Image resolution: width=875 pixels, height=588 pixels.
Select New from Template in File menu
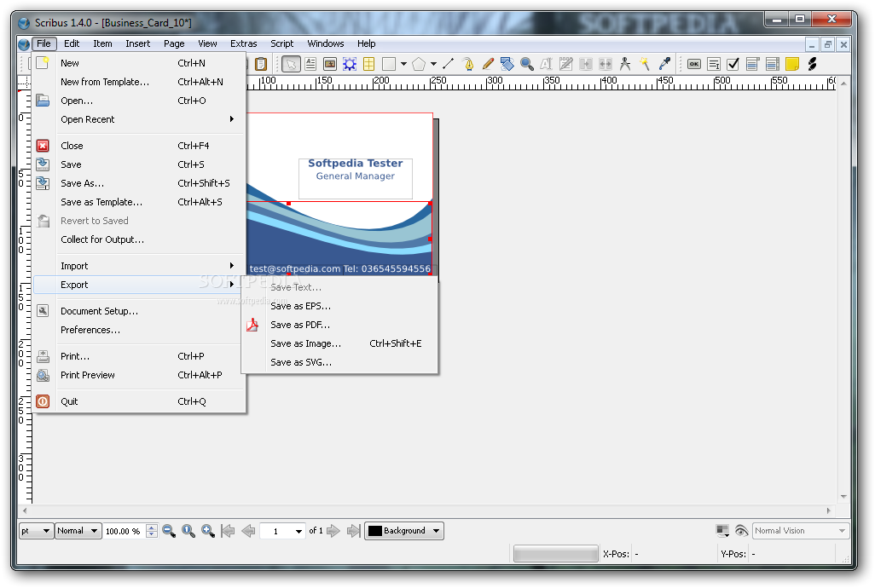tap(139, 82)
